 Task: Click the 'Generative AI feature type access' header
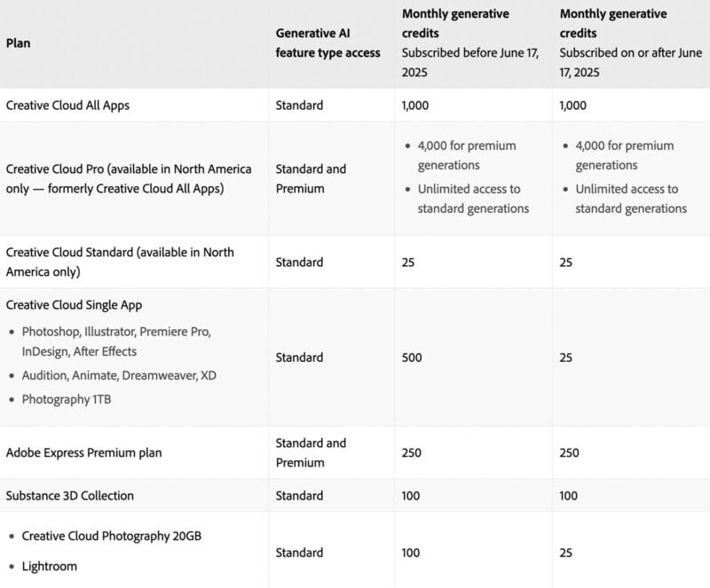(327, 43)
